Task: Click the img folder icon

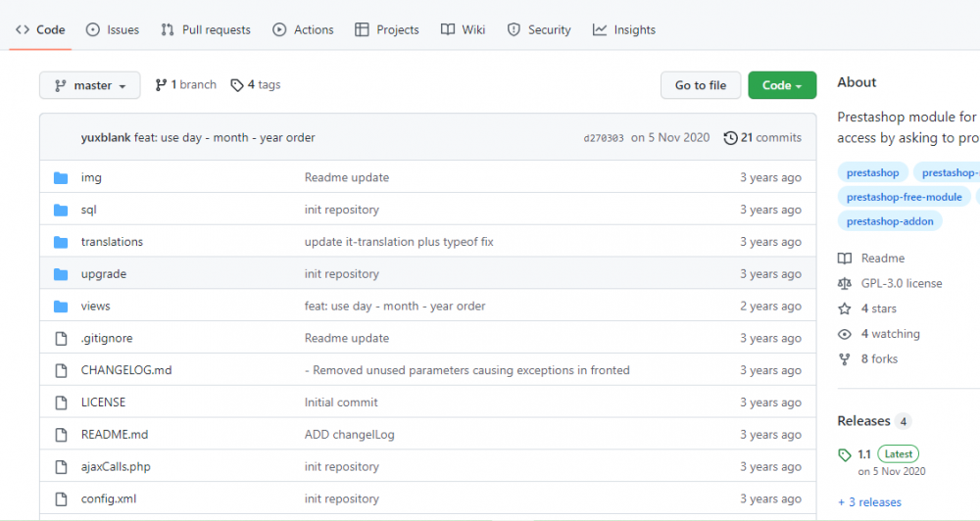Action: (61, 177)
